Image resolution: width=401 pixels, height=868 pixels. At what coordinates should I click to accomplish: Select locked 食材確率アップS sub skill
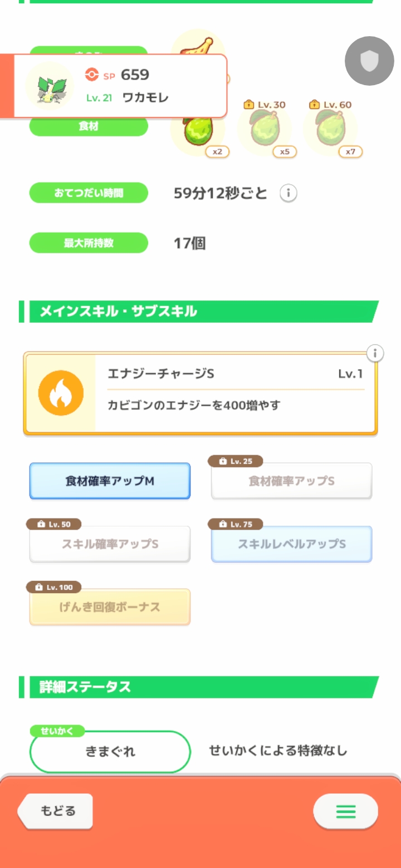click(x=291, y=481)
